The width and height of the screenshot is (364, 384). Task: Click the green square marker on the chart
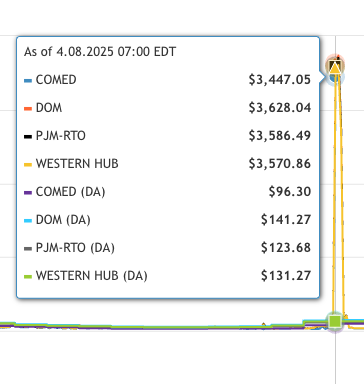(x=335, y=322)
